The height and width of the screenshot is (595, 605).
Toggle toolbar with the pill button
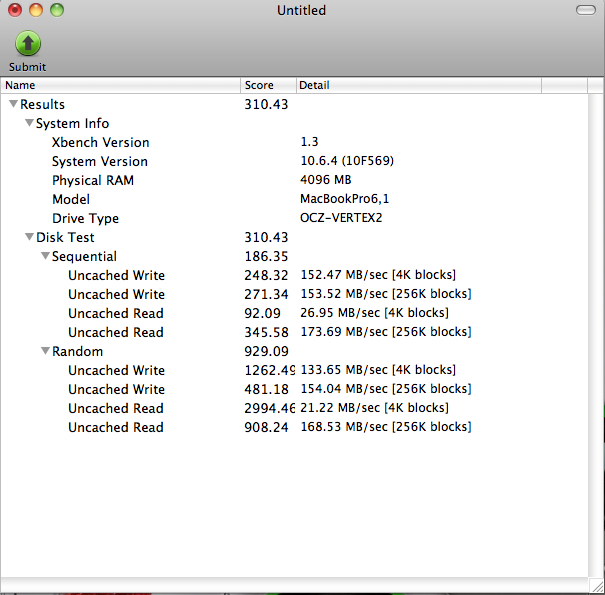tap(586, 10)
